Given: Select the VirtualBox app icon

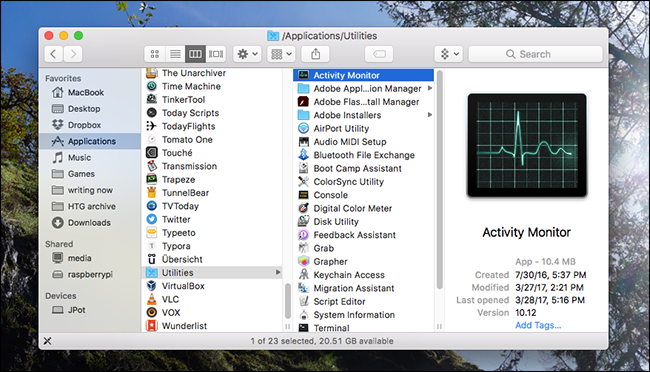Looking at the screenshot, I should point(152,286).
